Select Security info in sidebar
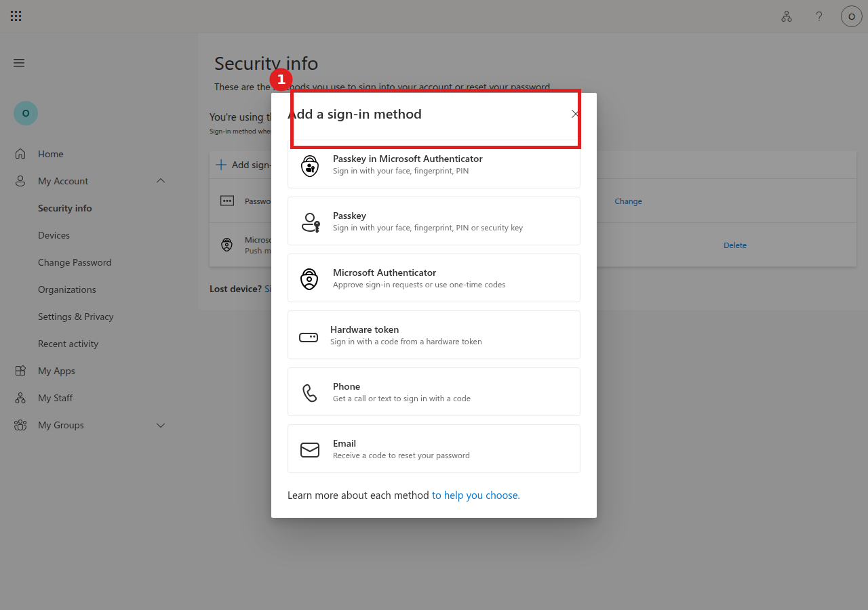Viewport: 868px width, 610px height. click(x=65, y=208)
